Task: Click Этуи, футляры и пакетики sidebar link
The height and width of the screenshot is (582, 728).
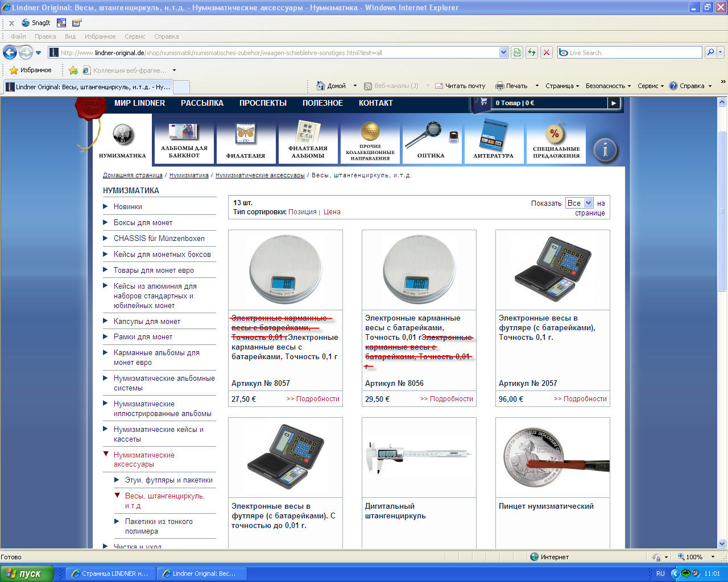Action: coord(169,480)
